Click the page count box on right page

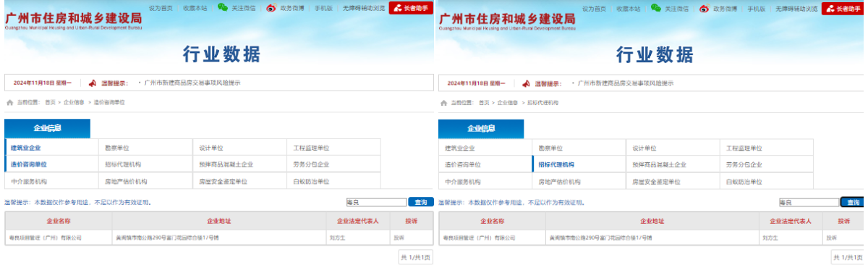click(x=848, y=257)
